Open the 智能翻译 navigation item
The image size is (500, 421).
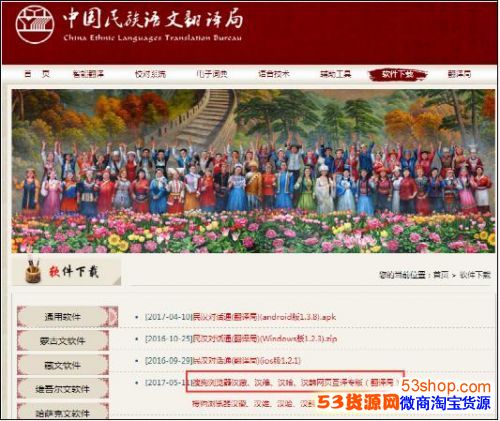click(88, 74)
